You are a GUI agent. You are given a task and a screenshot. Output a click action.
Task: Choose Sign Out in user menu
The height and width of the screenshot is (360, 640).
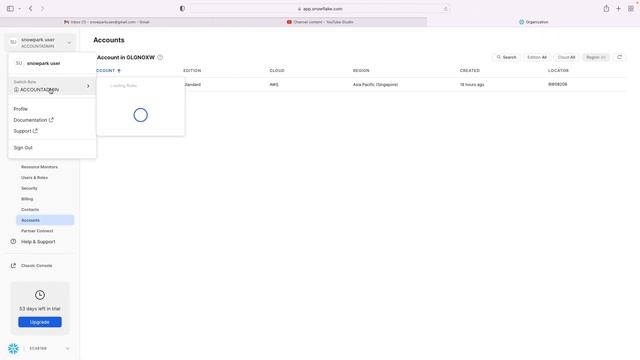pos(23,148)
